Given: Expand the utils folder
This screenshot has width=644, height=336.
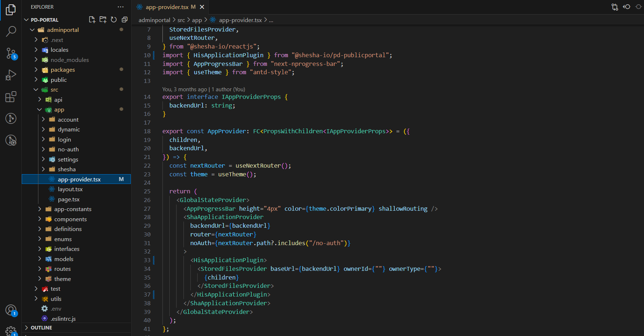Looking at the screenshot, I should click(x=36, y=299).
